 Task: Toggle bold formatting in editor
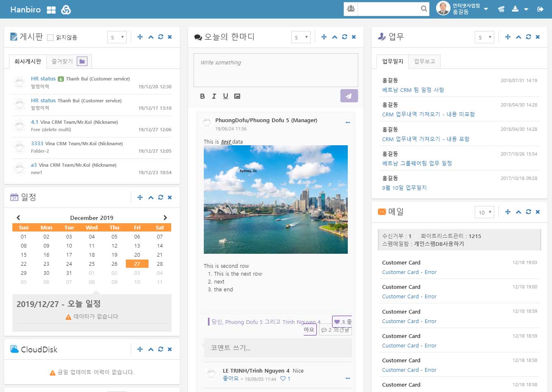click(202, 96)
